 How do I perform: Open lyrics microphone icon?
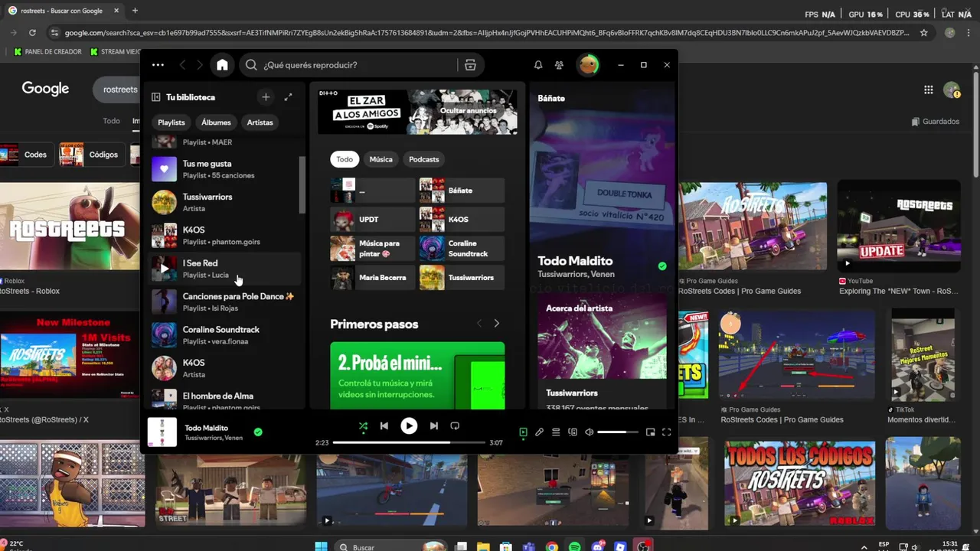pyautogui.click(x=539, y=432)
